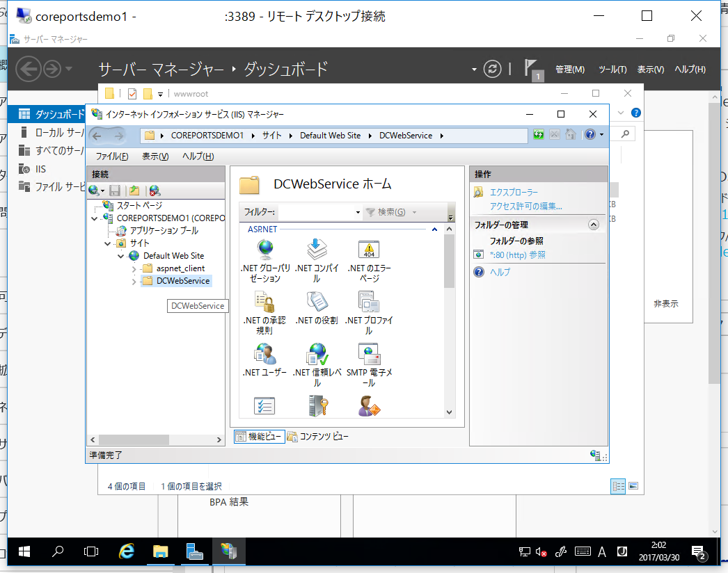Open Internet Explorer from the taskbar
This screenshot has height=573, width=728.
[126, 551]
